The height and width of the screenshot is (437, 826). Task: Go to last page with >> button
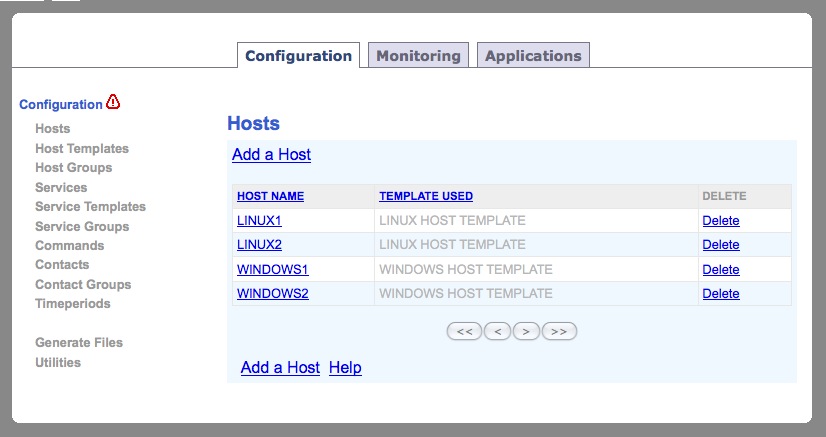(x=559, y=331)
